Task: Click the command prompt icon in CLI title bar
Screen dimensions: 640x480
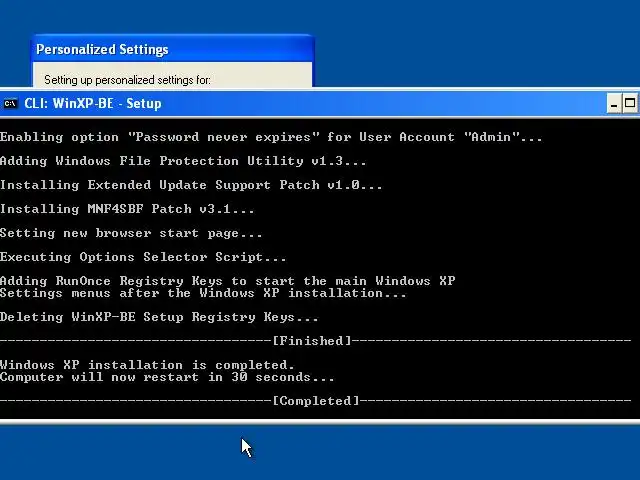Action: (10, 104)
